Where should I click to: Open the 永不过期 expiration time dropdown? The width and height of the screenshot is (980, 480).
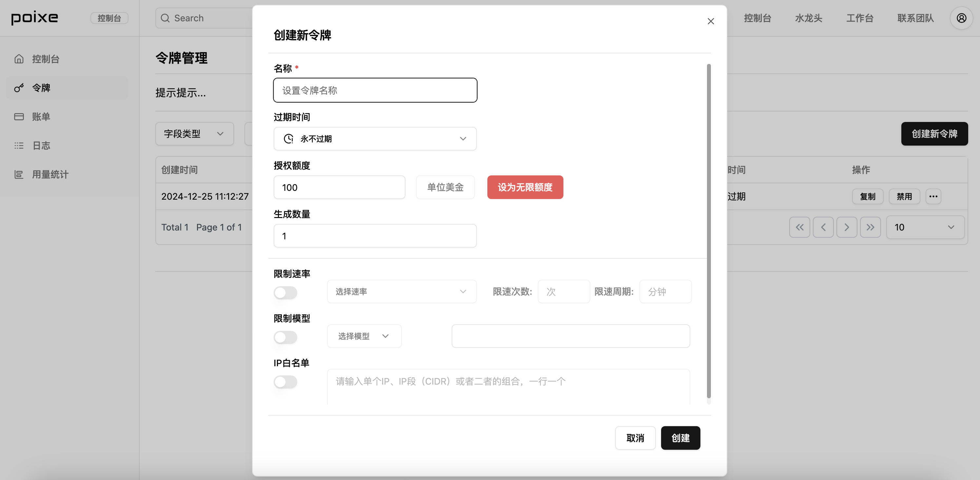tap(375, 139)
